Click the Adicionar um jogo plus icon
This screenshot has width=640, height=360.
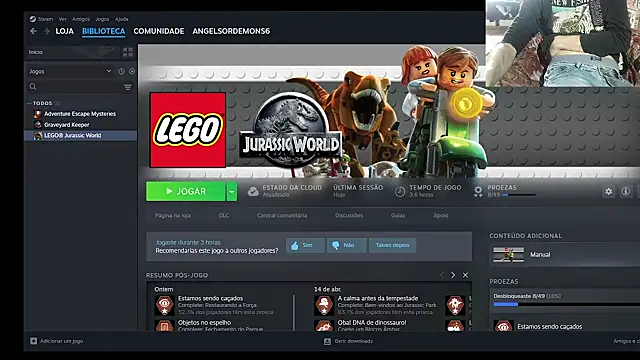coord(33,341)
